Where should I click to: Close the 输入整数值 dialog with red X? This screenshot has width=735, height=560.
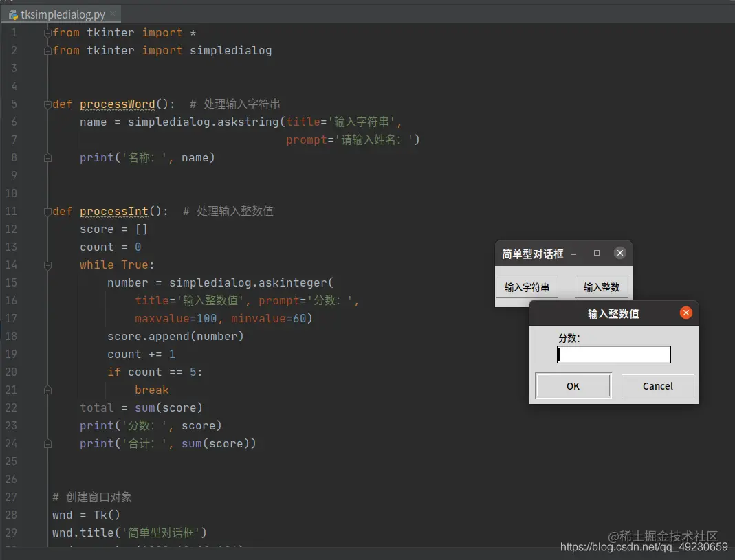(685, 313)
